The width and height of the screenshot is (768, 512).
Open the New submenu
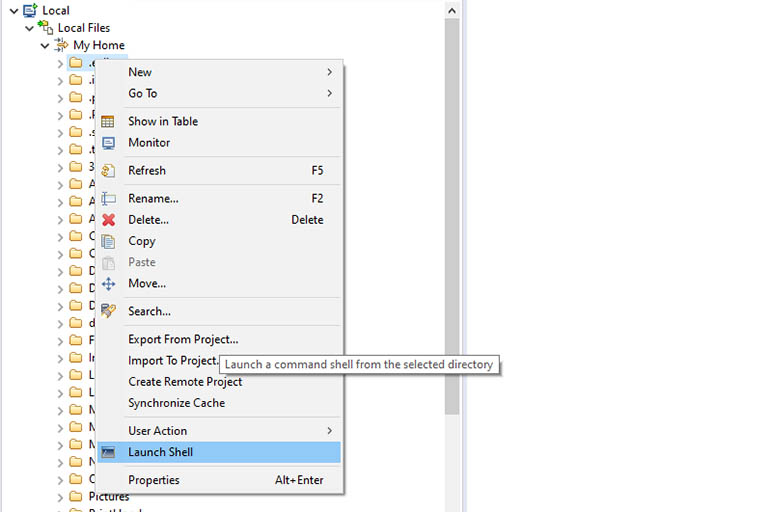click(219, 72)
